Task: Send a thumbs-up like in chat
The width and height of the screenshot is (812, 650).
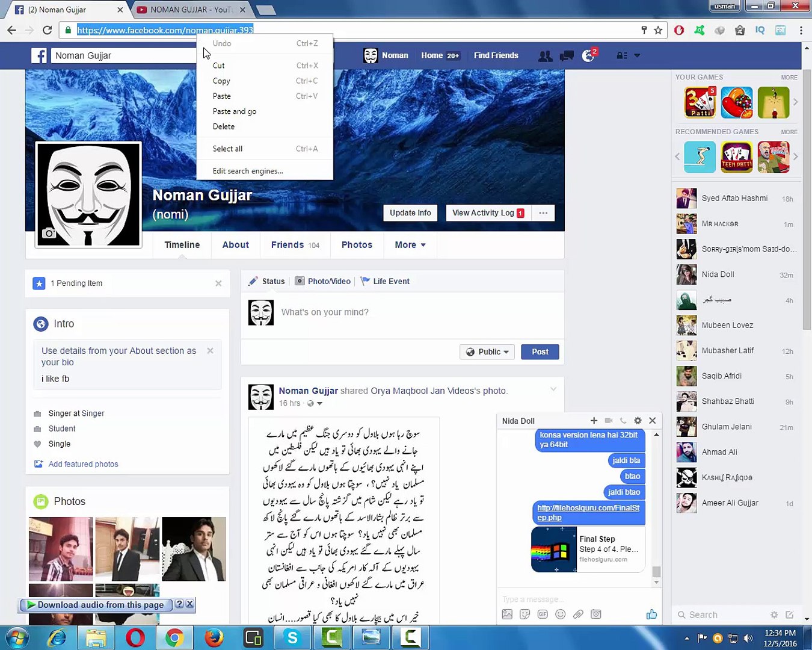Action: 651,614
